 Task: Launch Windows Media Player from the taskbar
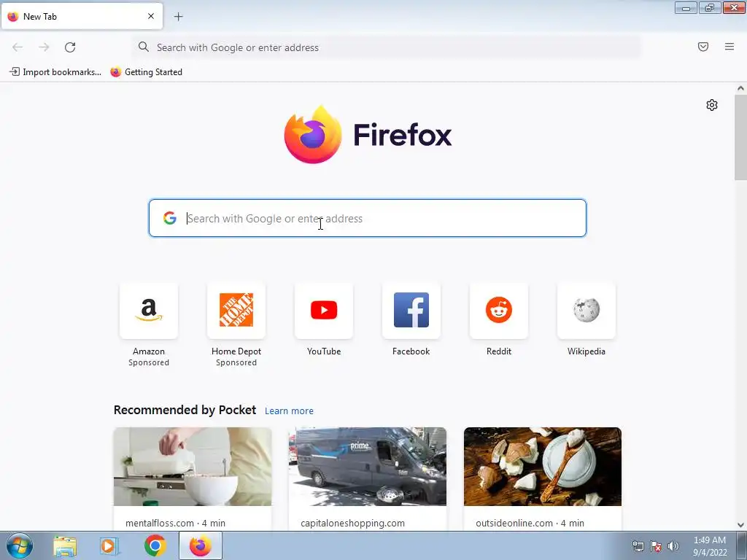point(109,546)
